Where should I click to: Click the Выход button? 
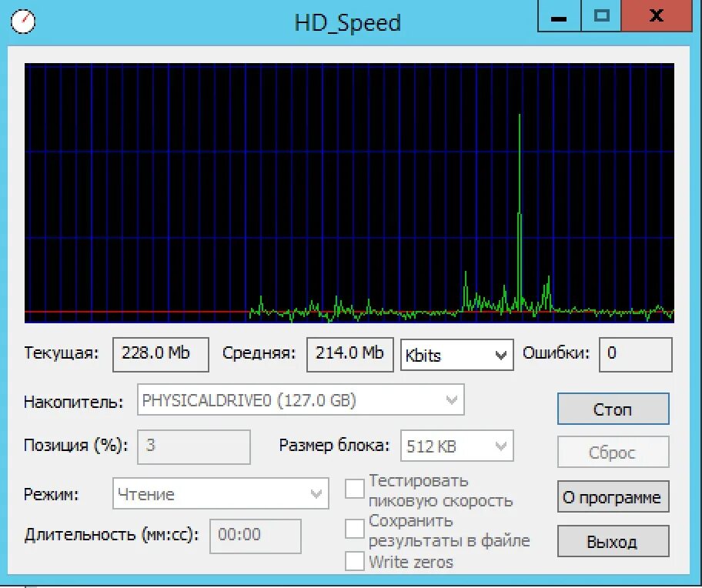pyautogui.click(x=613, y=541)
